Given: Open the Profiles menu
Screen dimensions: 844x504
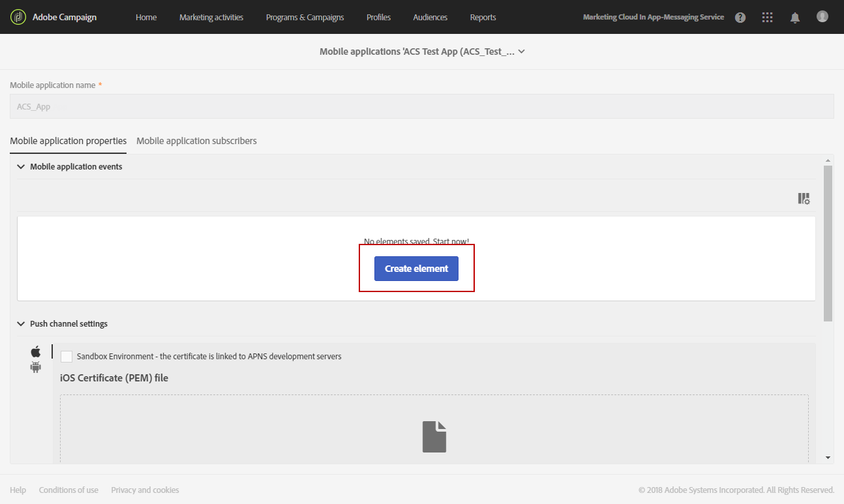Looking at the screenshot, I should click(x=379, y=18).
